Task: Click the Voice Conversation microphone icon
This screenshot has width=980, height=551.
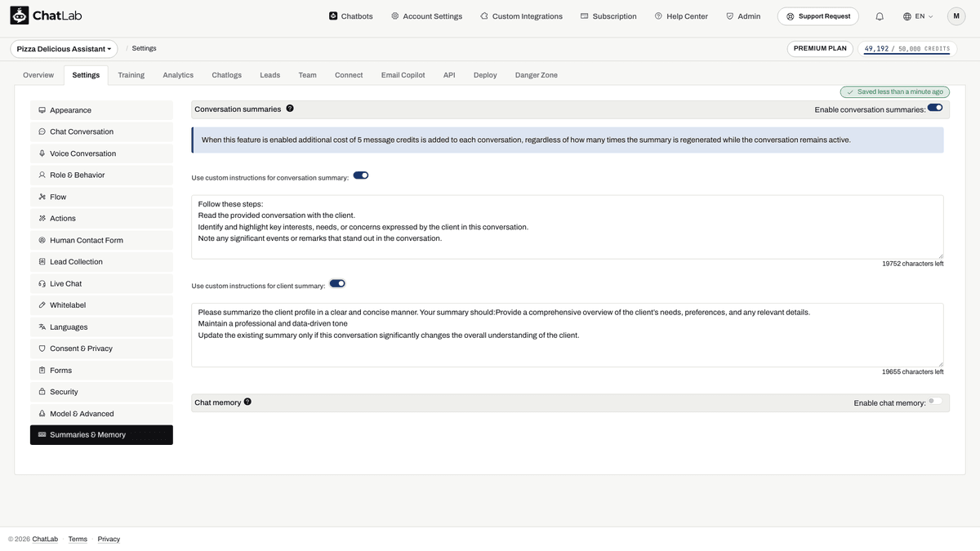Action: [42, 153]
